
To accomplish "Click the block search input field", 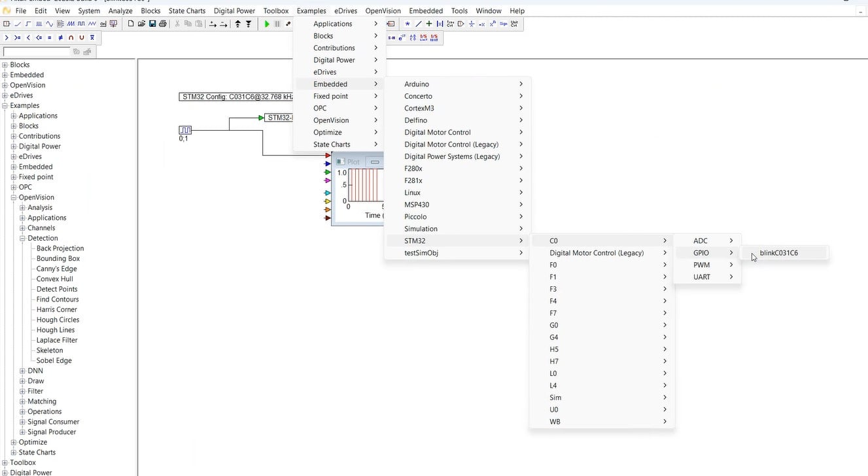I will click(37, 52).
